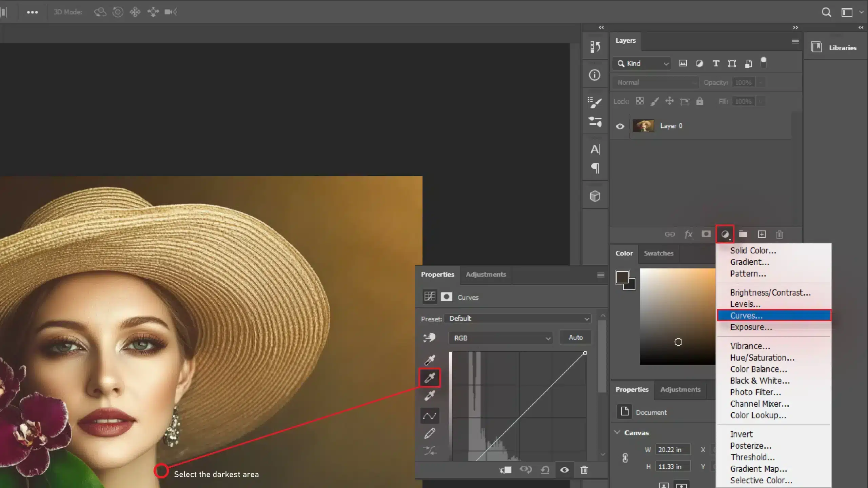868x488 pixels.
Task: Delete layer trash icon in Layers panel
Action: 779,235
